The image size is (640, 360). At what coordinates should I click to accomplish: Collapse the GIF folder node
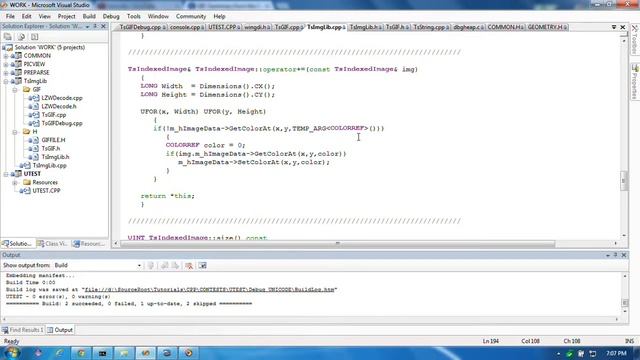pos(15,89)
